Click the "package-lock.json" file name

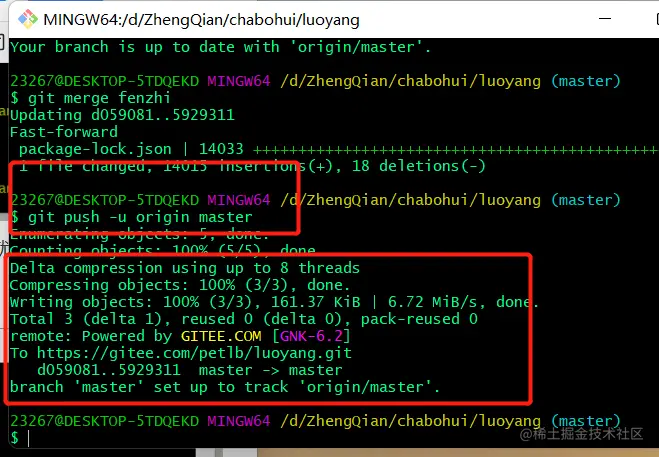point(95,149)
